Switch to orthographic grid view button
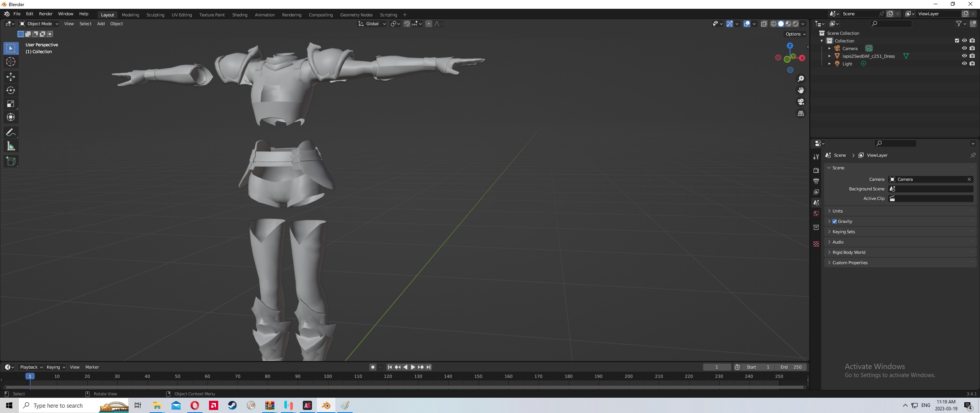 (x=800, y=114)
